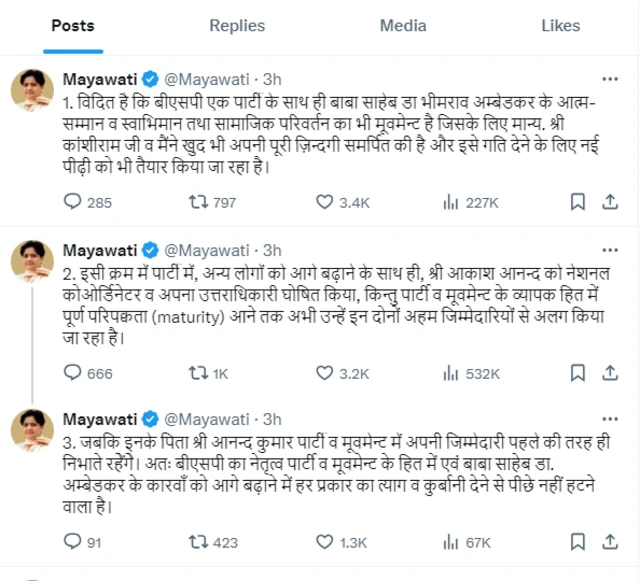Like the second post with 3.2K likes
The width and height of the screenshot is (640, 581).
[324, 372]
